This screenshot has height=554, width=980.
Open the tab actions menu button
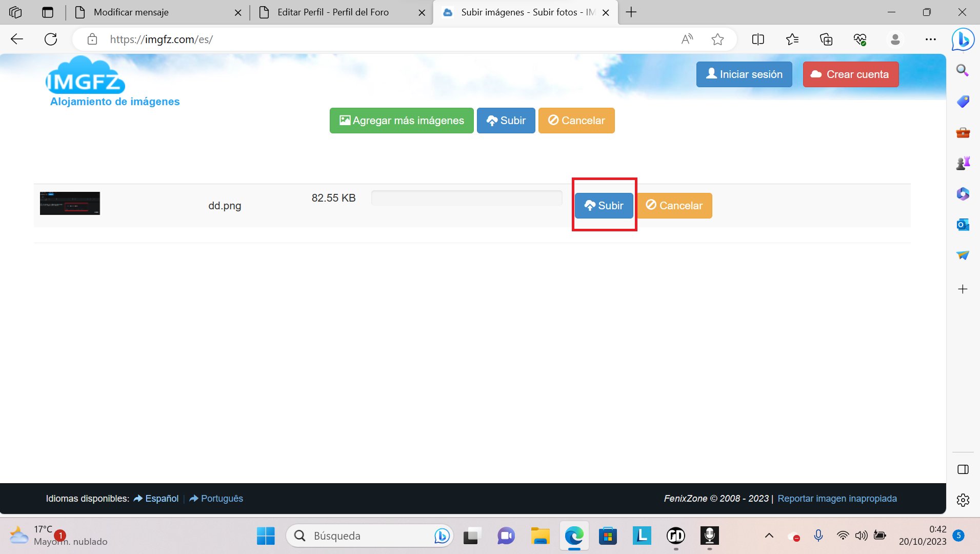(x=48, y=12)
